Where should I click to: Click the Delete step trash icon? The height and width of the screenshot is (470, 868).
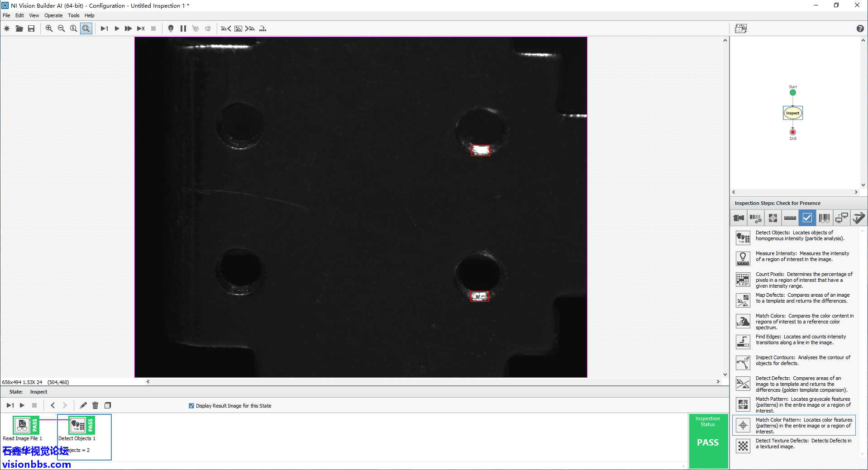95,405
